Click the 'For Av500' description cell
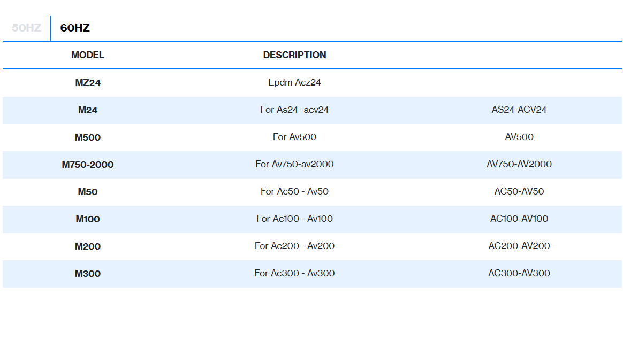This screenshot has height=364, width=623. point(294,137)
